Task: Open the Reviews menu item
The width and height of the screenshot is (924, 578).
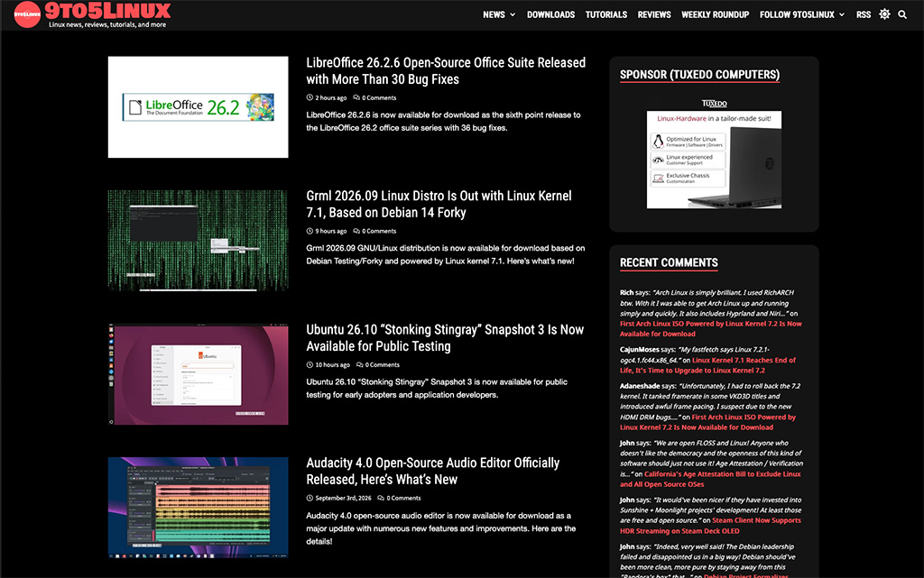Action: pos(654,14)
